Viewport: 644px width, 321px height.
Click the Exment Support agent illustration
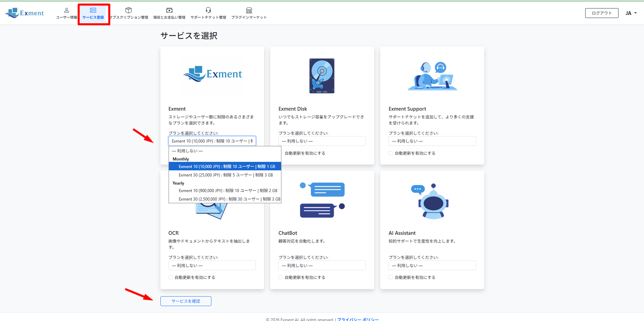click(432, 76)
